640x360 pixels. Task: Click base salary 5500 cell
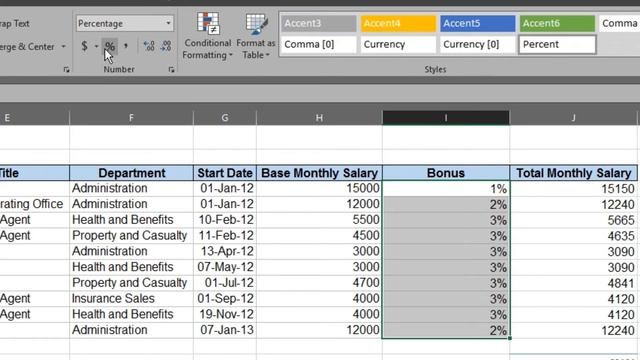(x=319, y=220)
